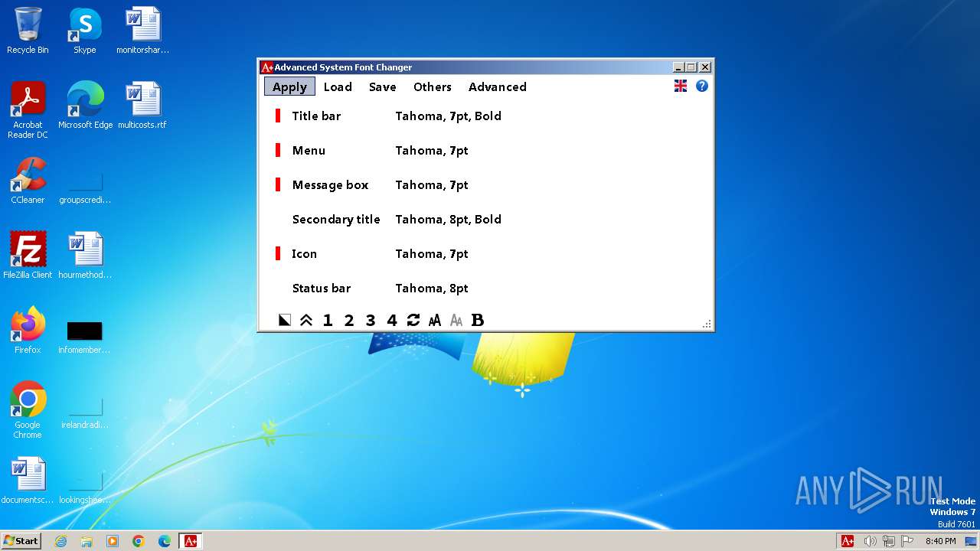This screenshot has width=980, height=551.
Task: Open the media player taskbar icon
Action: (x=113, y=541)
